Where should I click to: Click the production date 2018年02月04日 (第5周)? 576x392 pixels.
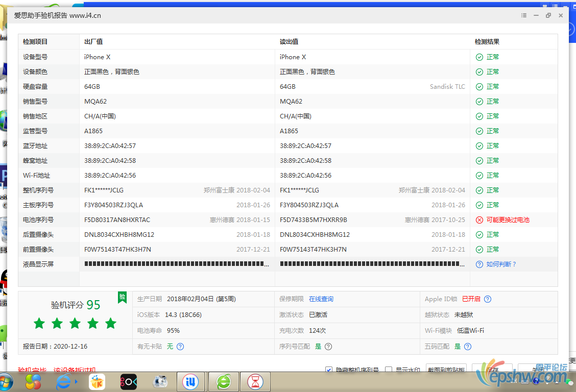tap(201, 299)
